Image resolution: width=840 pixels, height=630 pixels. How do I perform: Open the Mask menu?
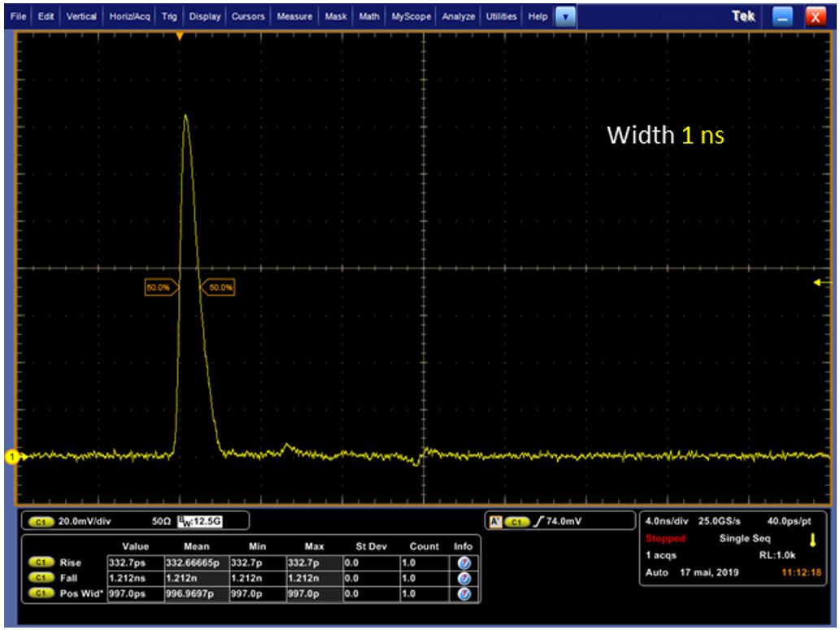click(x=336, y=16)
